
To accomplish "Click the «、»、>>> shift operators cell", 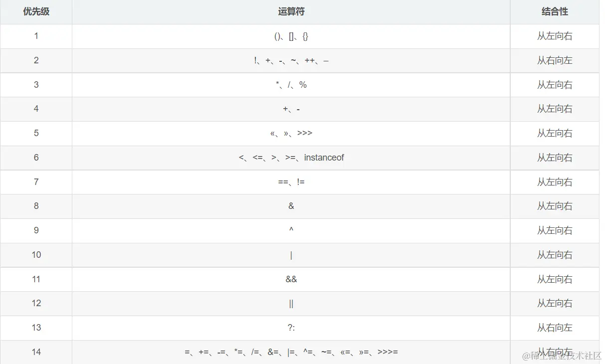I will tap(291, 133).
